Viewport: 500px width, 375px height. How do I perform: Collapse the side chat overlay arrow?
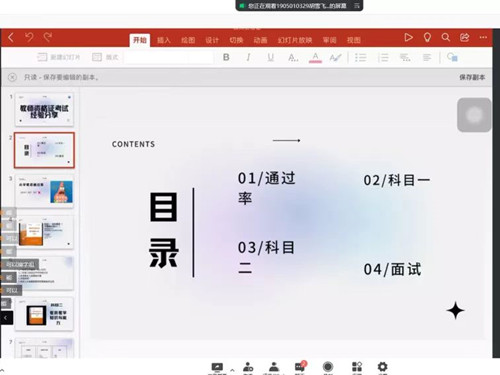pyautogui.click(x=6, y=318)
